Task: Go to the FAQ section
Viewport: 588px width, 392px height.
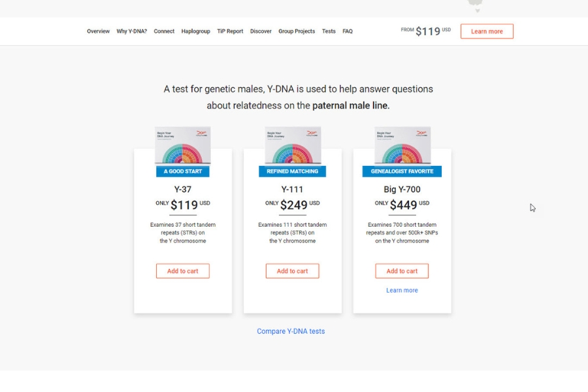Action: [x=348, y=31]
